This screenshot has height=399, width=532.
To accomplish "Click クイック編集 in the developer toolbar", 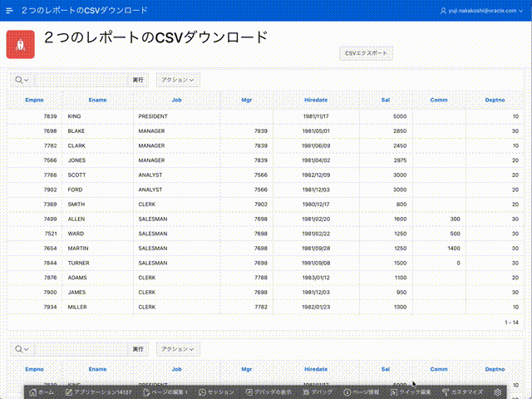I will tap(411, 392).
